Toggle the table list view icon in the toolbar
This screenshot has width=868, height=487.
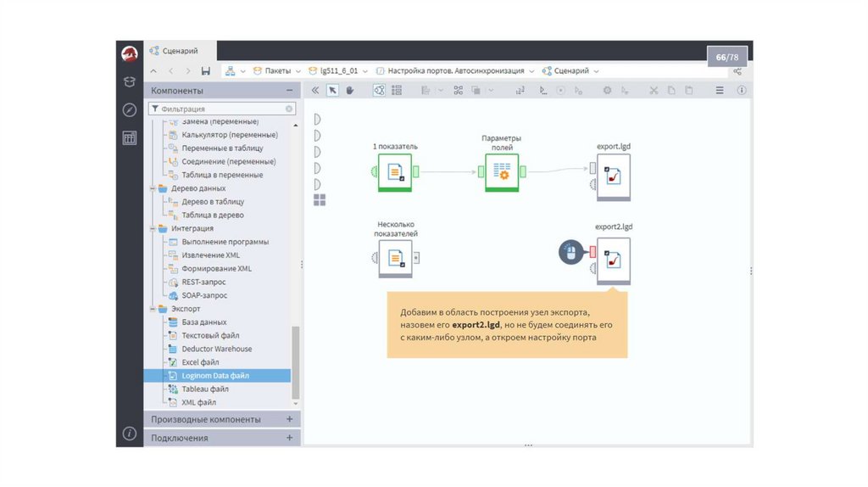point(396,90)
